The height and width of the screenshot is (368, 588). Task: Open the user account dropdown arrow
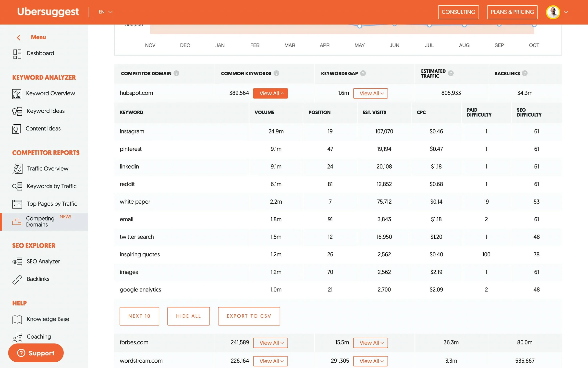pos(566,12)
